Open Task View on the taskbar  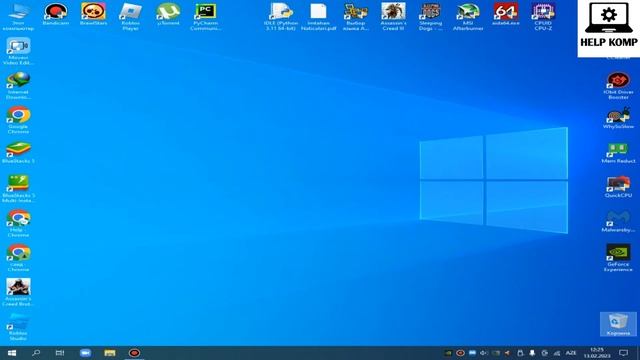60,353
